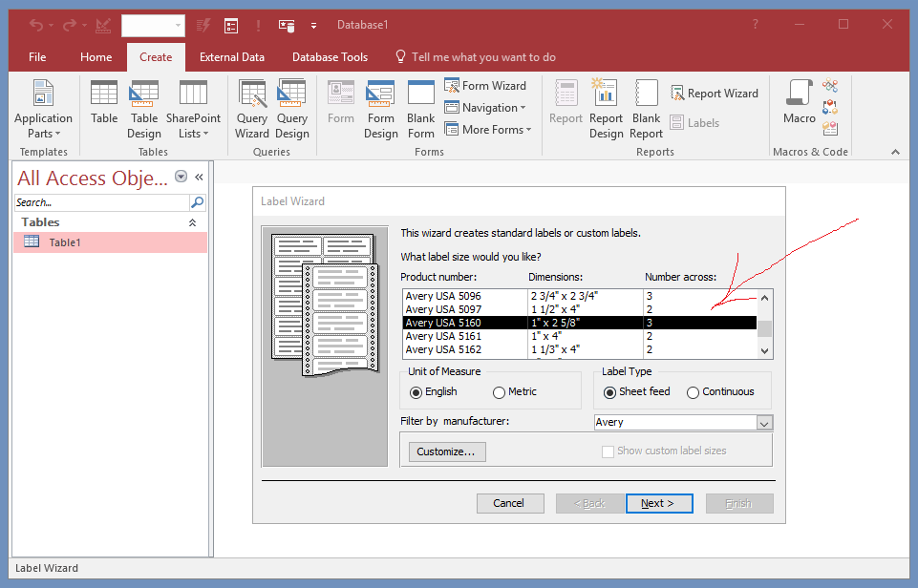The image size is (918, 588).
Task: Start the Report Wizard
Action: [x=715, y=94]
